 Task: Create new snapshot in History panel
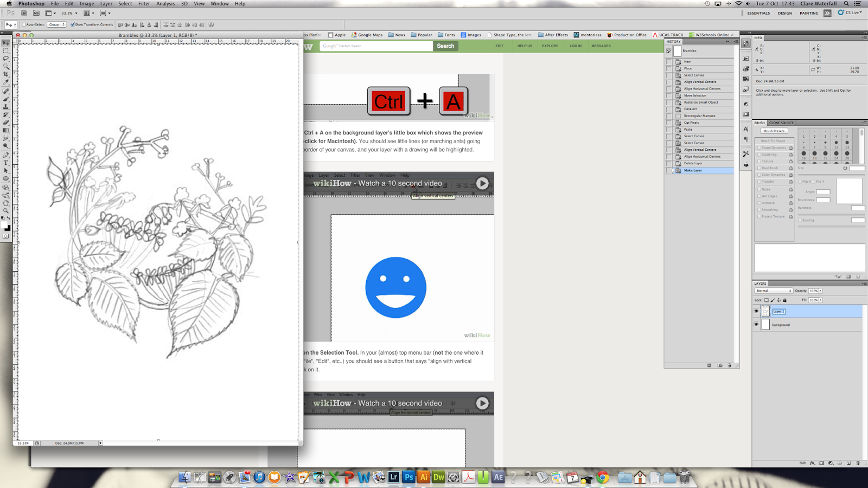coord(720,365)
